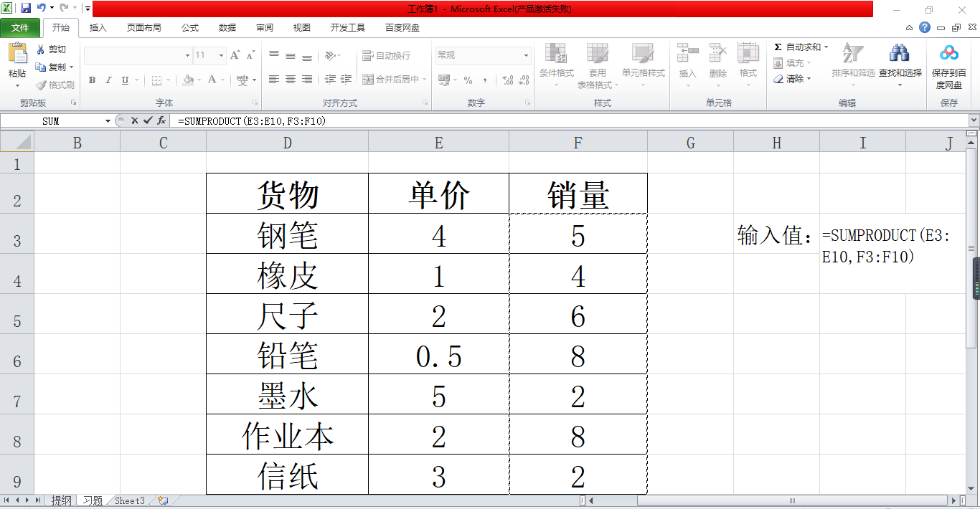
Task: Click the Copy (复制) button
Action: [x=52, y=67]
